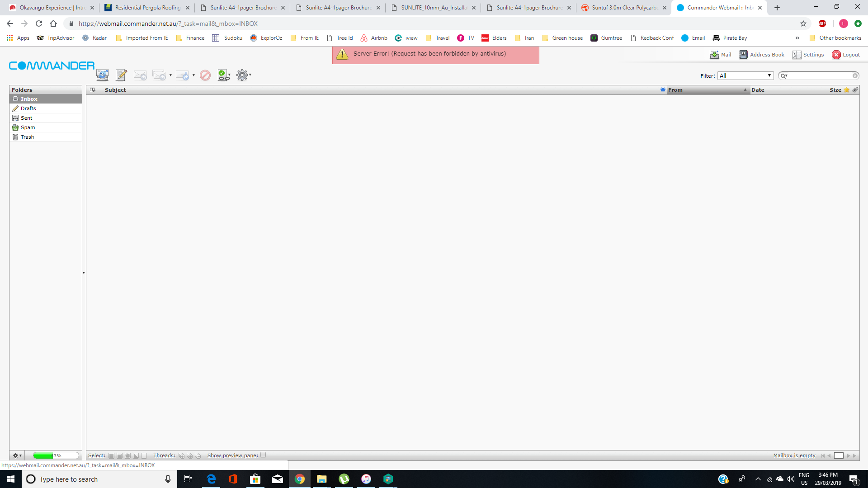Click the check for new mail icon
The height and width of the screenshot is (488, 868).
[x=103, y=75]
